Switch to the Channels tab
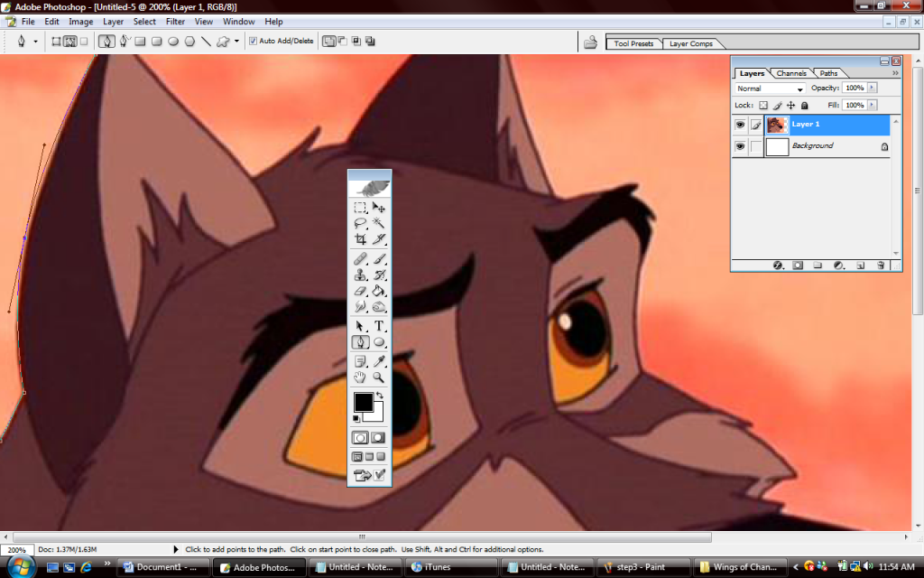Screen dimensions: 924x578 coord(790,73)
